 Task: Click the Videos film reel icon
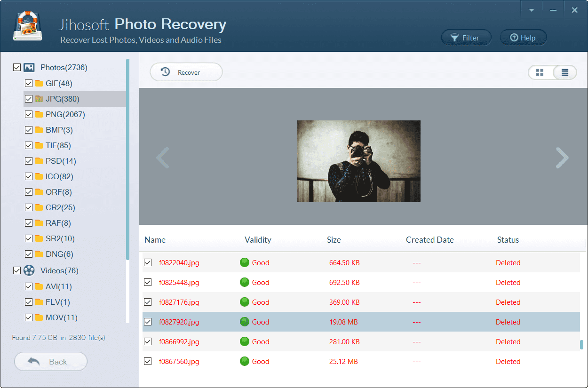(29, 270)
